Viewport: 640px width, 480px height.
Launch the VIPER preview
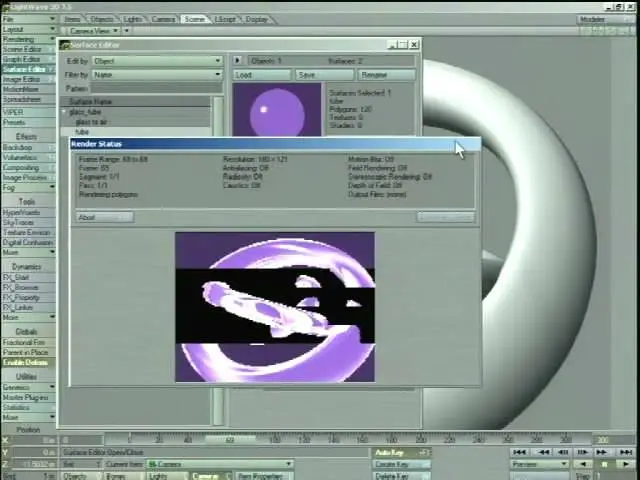coord(29,112)
